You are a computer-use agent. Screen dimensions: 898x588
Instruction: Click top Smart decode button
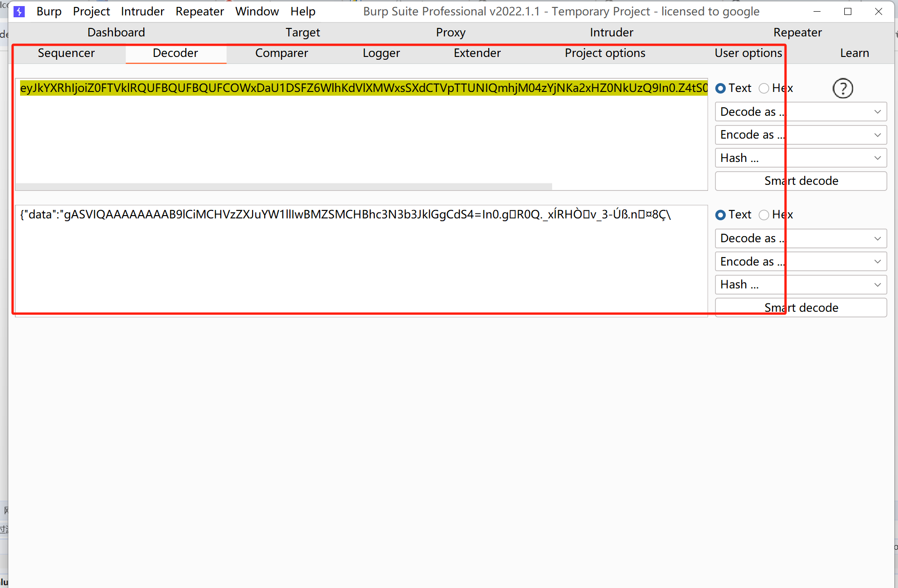[x=800, y=181]
